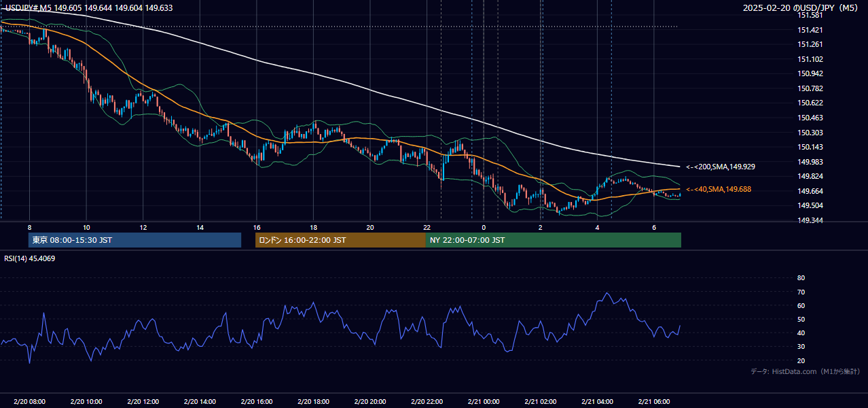Click bottom time label 2/20 12:00
This screenshot has width=868, height=408.
pos(143,401)
